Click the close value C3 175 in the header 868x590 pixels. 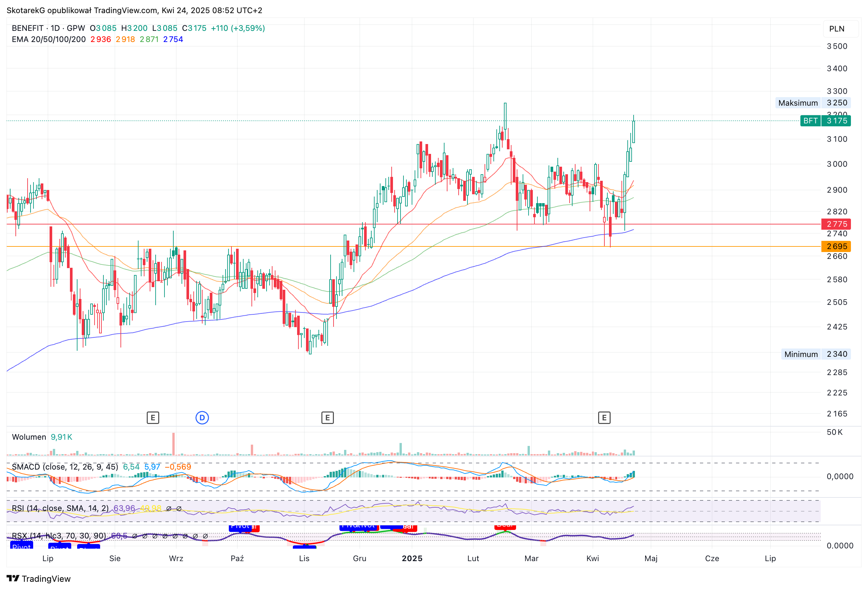coord(194,28)
